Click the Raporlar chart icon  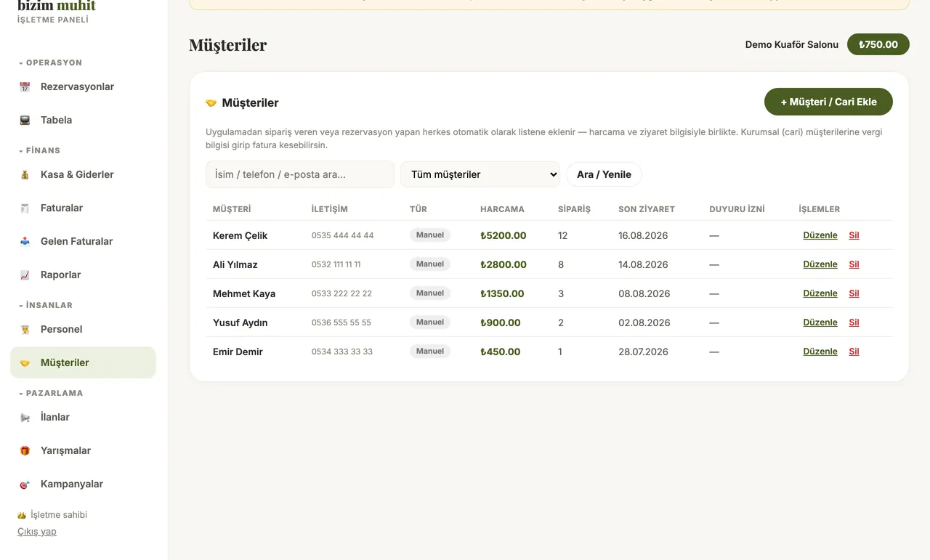(x=25, y=275)
